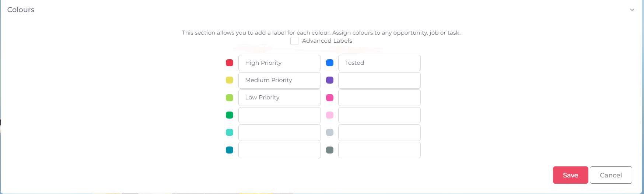Edit the Medium Priority label field

click(x=279, y=80)
